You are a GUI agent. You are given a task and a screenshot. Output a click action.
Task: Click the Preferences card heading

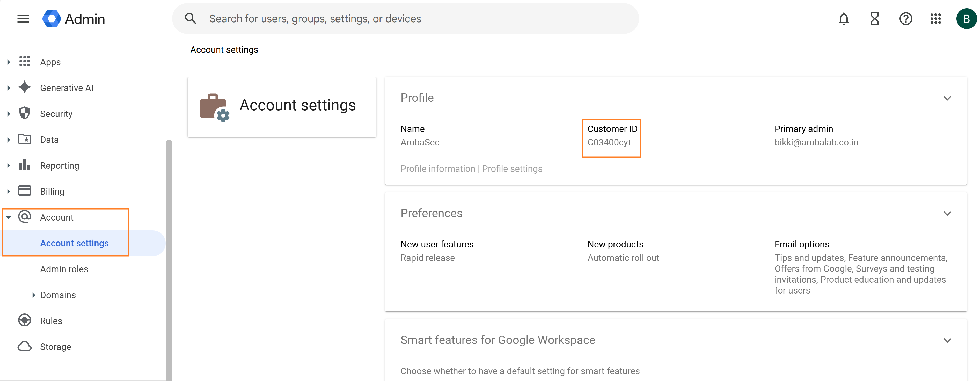432,213
